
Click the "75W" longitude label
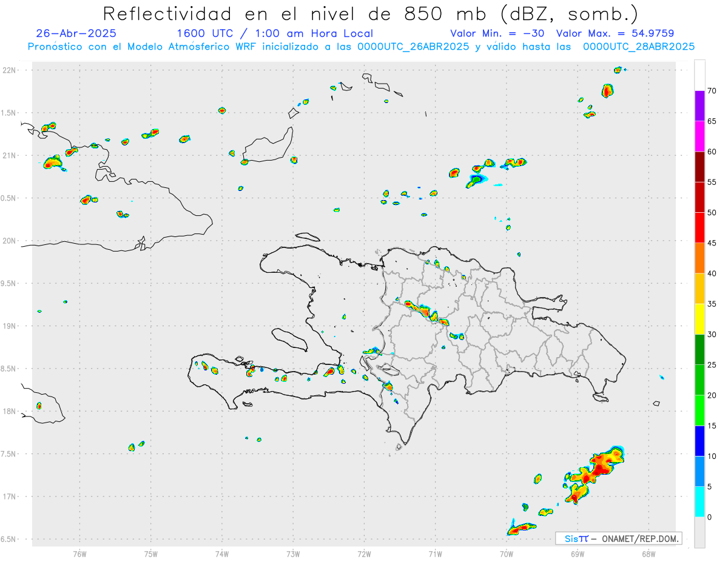tap(151, 554)
